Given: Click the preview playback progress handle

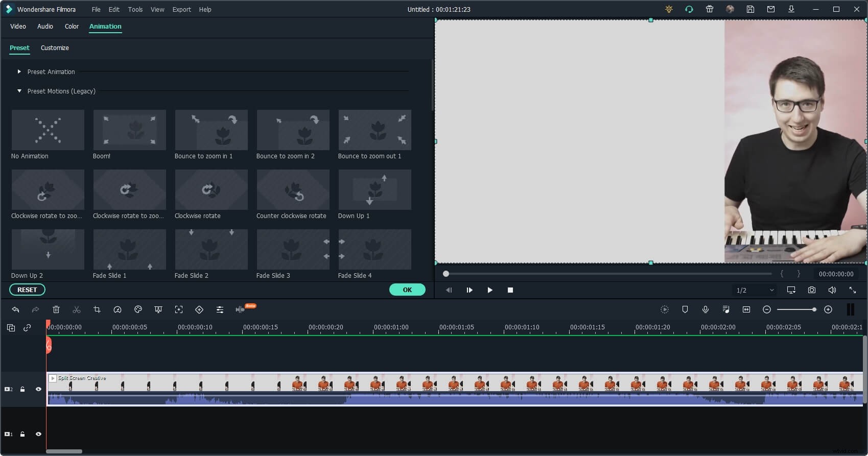Looking at the screenshot, I should click(446, 274).
